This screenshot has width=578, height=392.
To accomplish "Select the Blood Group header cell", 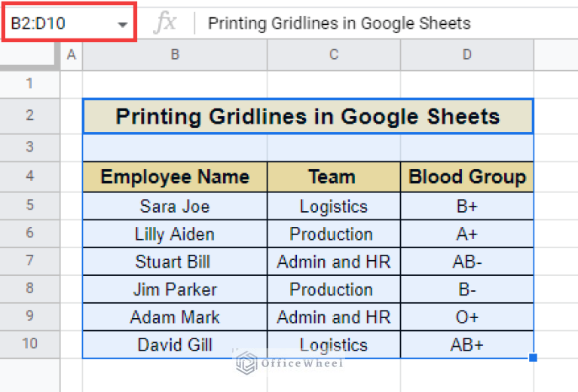I will coord(466,177).
